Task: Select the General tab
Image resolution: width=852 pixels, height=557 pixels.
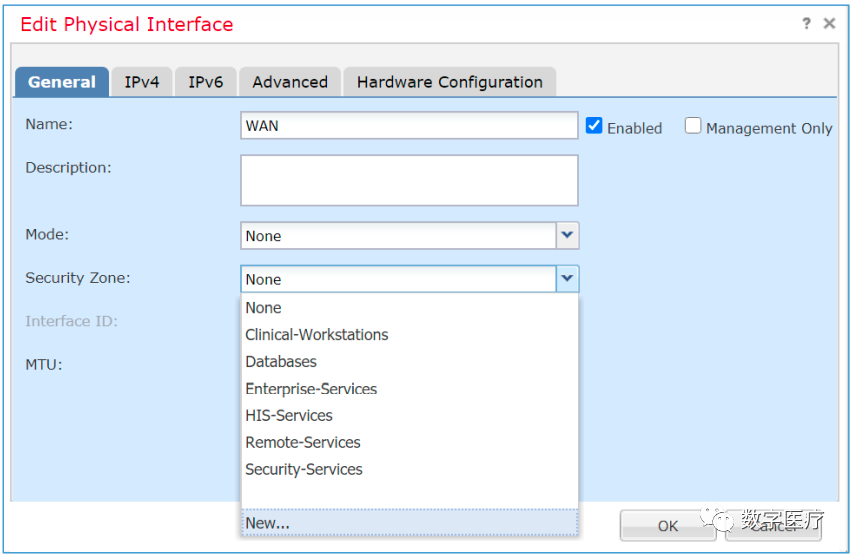Action: [62, 82]
